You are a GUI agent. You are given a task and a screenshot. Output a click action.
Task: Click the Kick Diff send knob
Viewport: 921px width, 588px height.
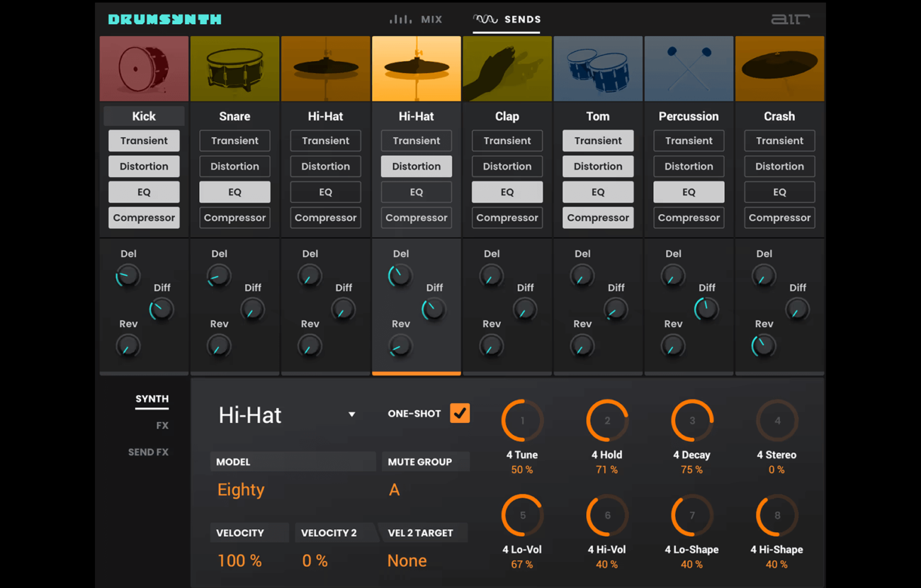[162, 310]
